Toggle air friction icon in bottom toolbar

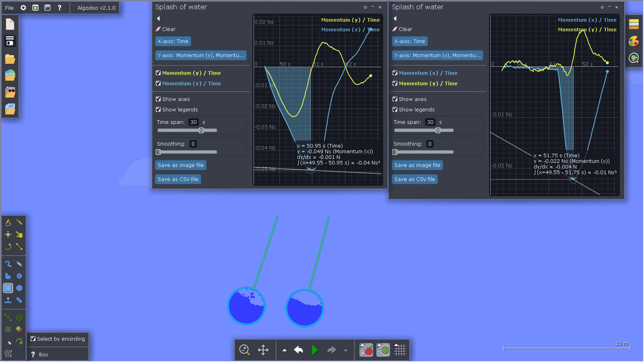click(383, 350)
